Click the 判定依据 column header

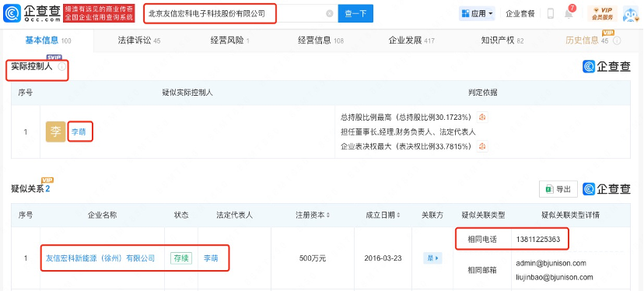482,93
